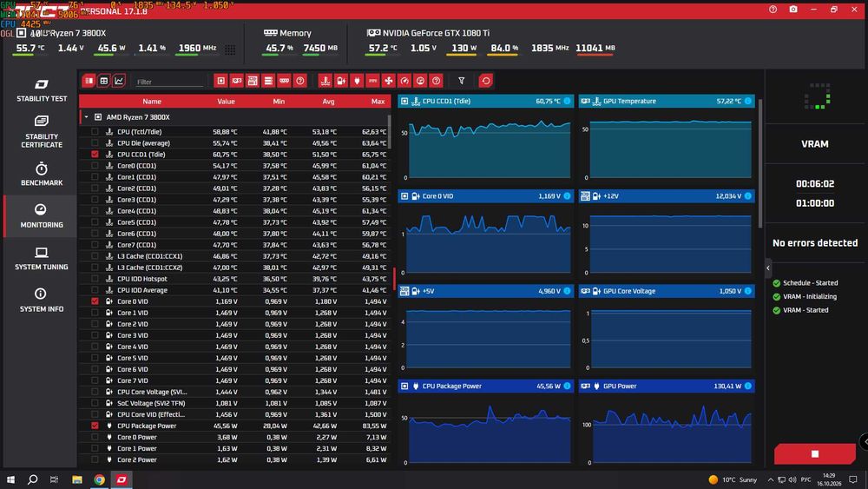Collapse the AMD Ryzen 7 3800X tree node

point(86,117)
